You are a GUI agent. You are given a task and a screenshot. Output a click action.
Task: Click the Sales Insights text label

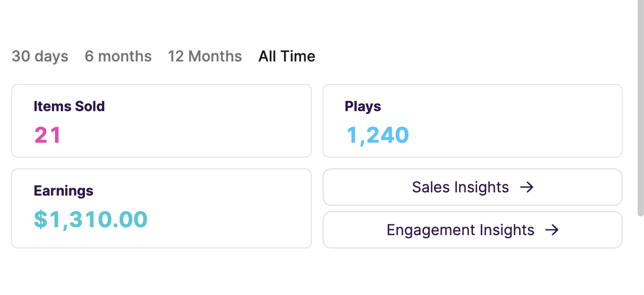[x=460, y=187]
